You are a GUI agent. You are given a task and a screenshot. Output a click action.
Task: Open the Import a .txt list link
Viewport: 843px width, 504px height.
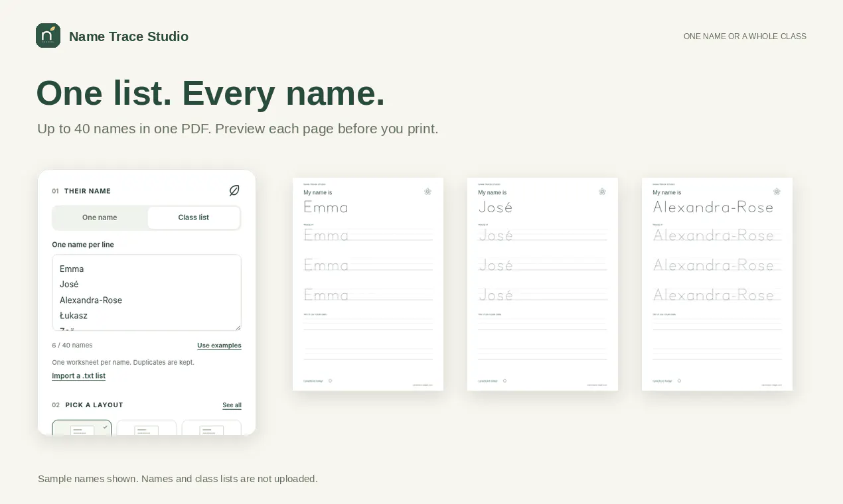click(x=78, y=376)
